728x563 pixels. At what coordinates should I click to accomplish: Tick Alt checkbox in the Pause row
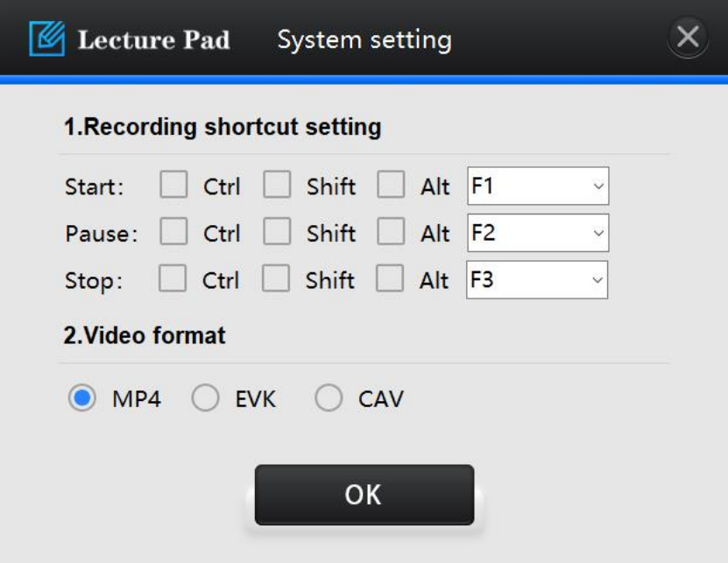[391, 231]
